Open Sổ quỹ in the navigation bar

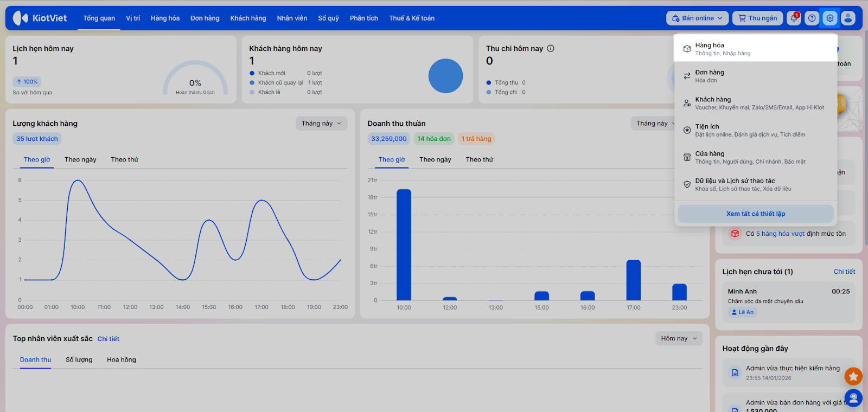(x=328, y=18)
